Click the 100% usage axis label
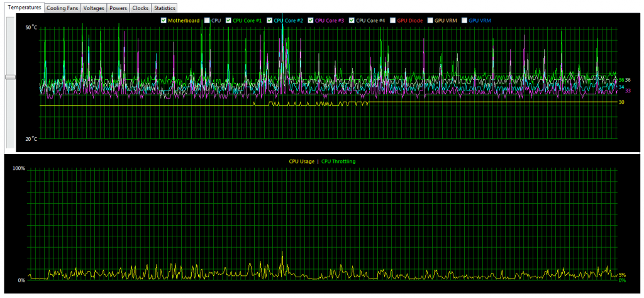The height and width of the screenshot is (298, 644). point(19,168)
